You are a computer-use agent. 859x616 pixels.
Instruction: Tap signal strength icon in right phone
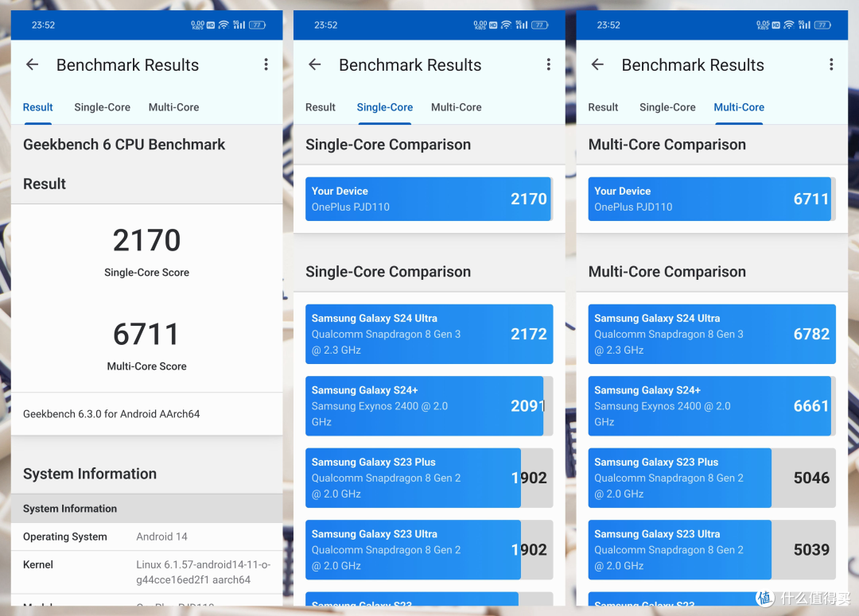804,25
